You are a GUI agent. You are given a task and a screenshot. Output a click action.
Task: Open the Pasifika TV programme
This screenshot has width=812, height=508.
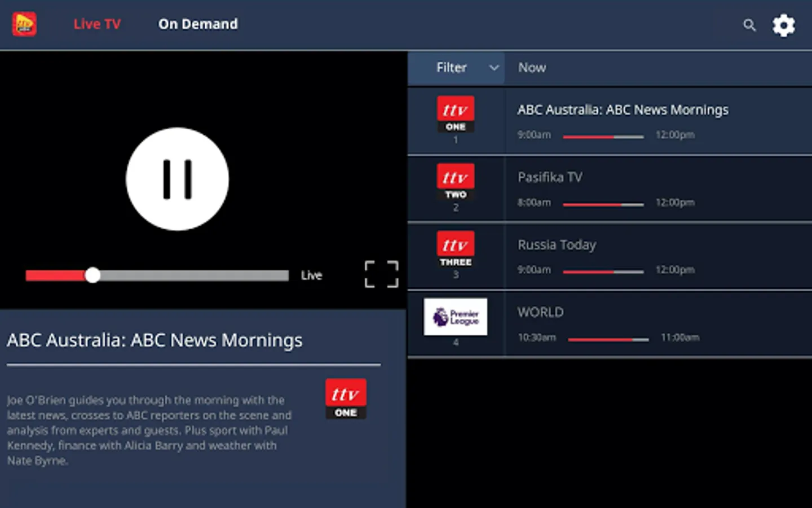pos(550,177)
